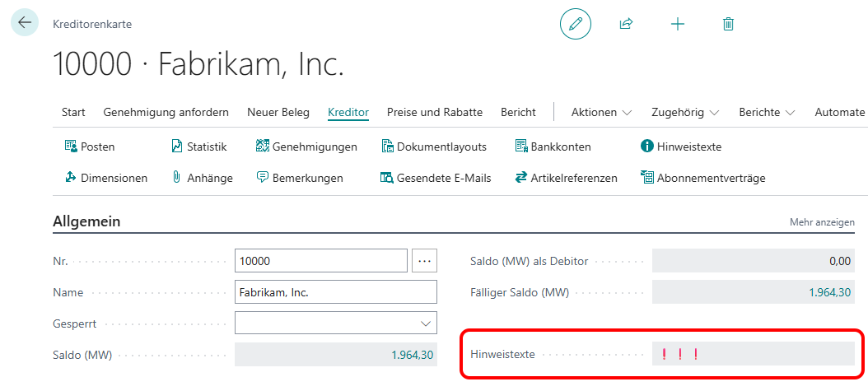Screen dimensions: 868x391
Task: Create new record with plus icon
Action: click(x=678, y=24)
